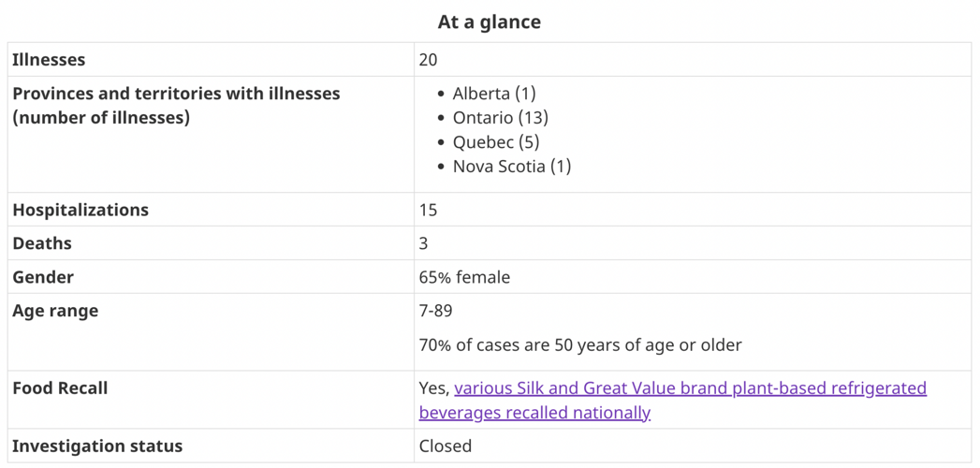Click the Ontario (13) list item
The image size is (980, 468).
tap(500, 118)
